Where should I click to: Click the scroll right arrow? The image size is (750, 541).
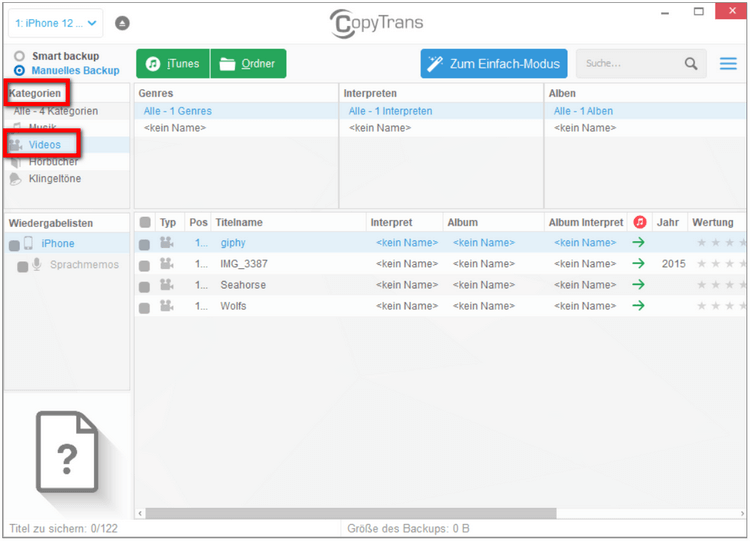(x=742, y=513)
